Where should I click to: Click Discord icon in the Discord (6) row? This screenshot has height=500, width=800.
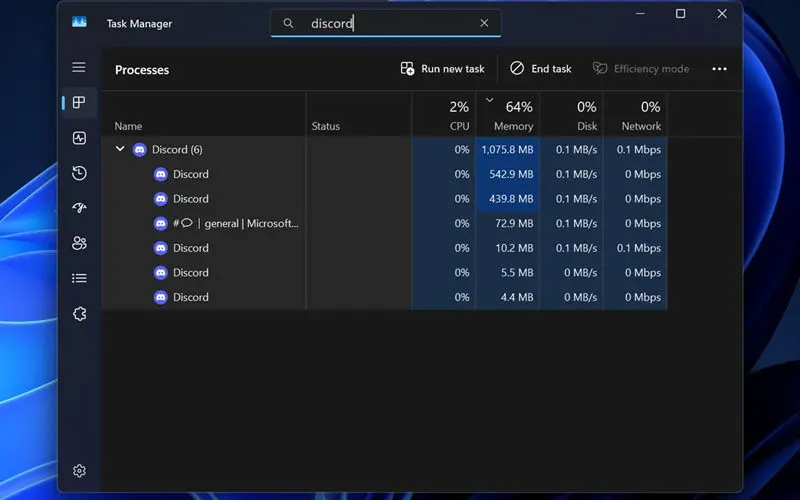pos(139,149)
